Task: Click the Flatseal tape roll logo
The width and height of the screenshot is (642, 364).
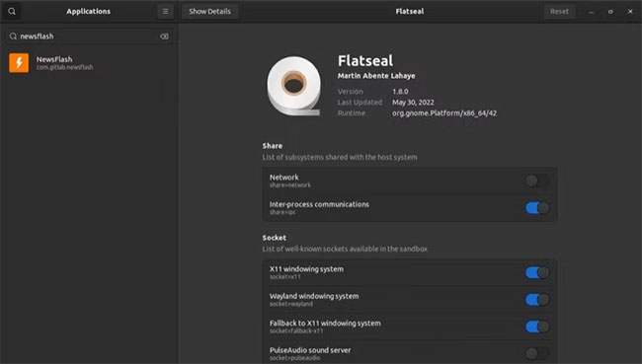Action: pos(294,86)
